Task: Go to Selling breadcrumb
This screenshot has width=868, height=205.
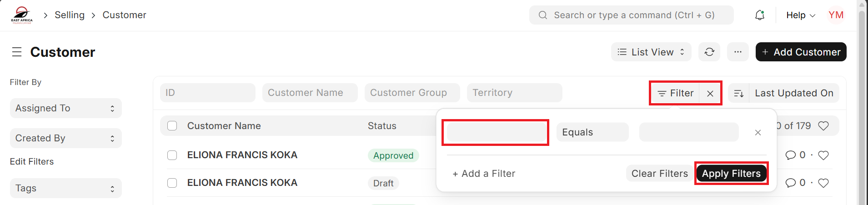Action: tap(70, 15)
